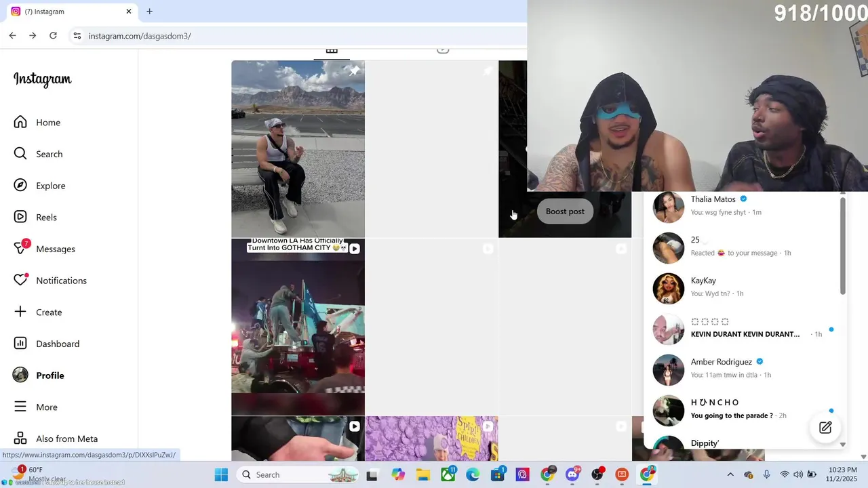Image resolution: width=868 pixels, height=488 pixels.
Task: Open the Xbox app on the taskbar
Action: [448, 474]
